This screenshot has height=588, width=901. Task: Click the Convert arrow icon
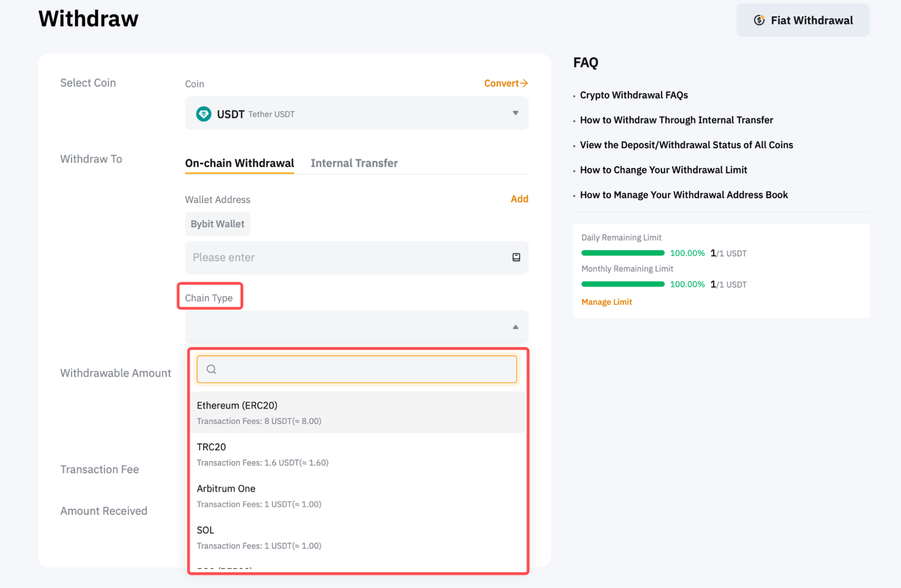[524, 83]
